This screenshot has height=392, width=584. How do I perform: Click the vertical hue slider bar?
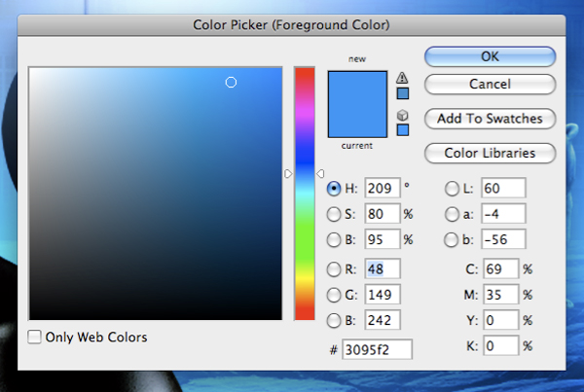(305, 194)
